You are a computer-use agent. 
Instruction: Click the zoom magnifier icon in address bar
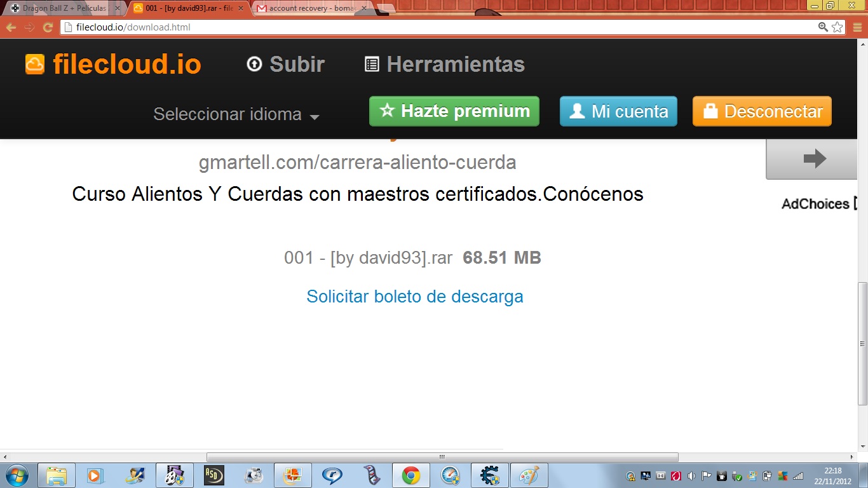point(823,27)
